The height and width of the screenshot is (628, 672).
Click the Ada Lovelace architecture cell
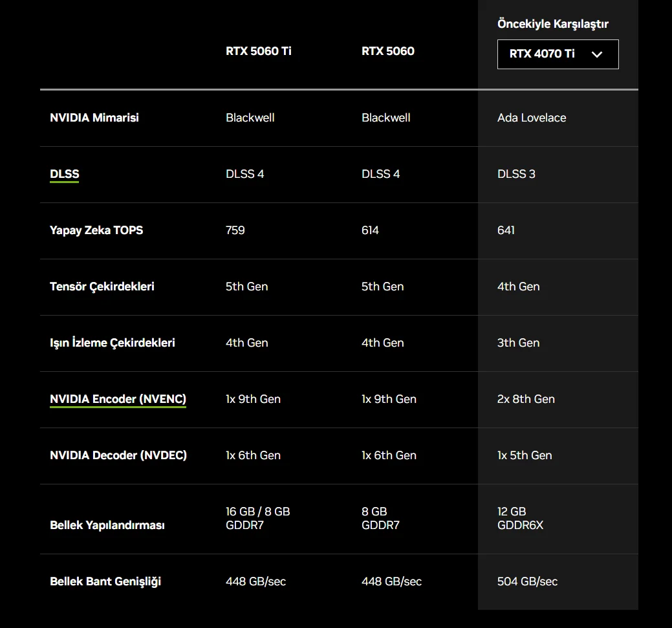point(531,118)
